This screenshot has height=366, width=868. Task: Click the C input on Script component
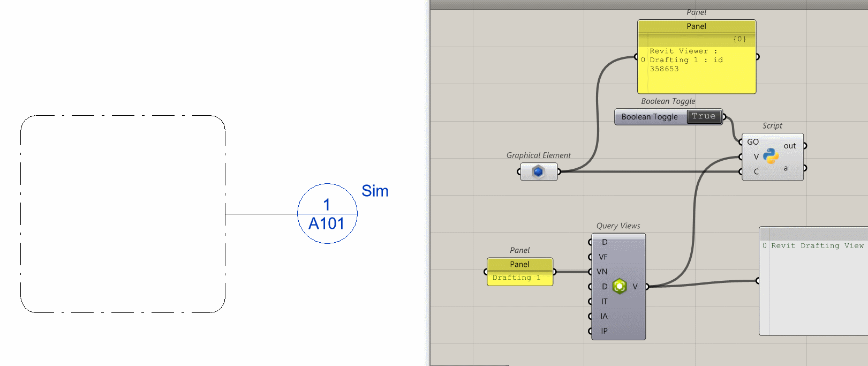click(756, 171)
